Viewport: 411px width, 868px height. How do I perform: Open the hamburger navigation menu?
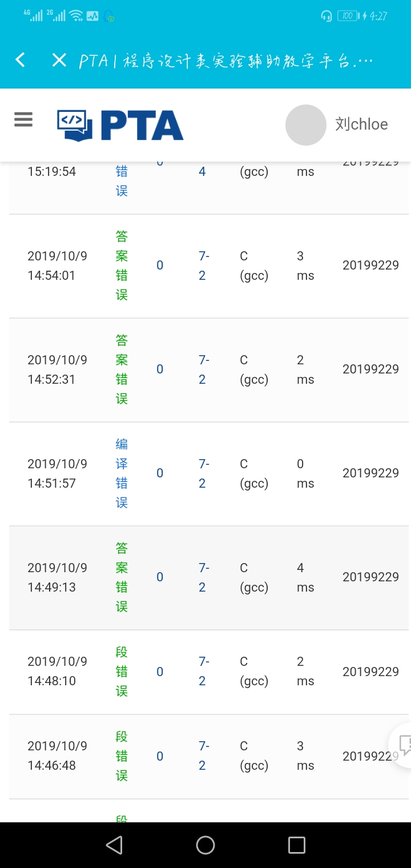coord(23,119)
